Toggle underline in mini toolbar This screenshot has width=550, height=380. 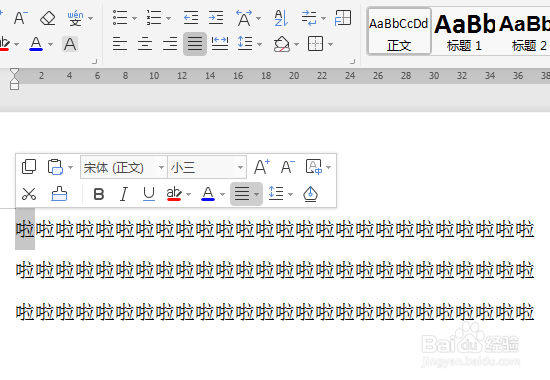click(x=149, y=194)
